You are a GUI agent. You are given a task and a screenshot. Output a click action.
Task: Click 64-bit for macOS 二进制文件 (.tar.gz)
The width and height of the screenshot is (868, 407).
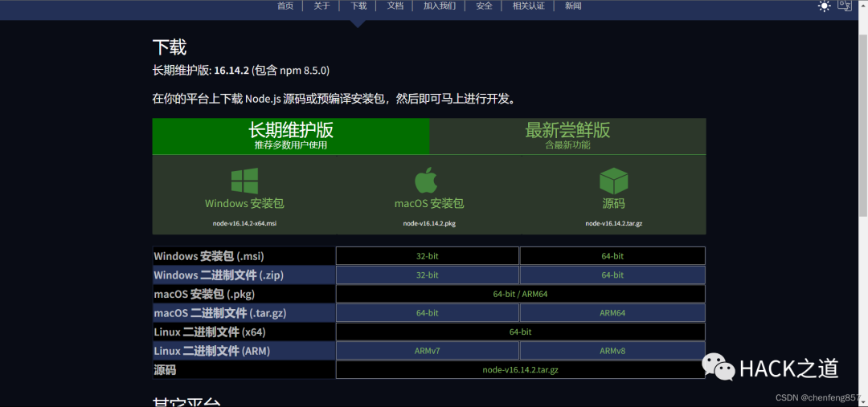click(428, 313)
